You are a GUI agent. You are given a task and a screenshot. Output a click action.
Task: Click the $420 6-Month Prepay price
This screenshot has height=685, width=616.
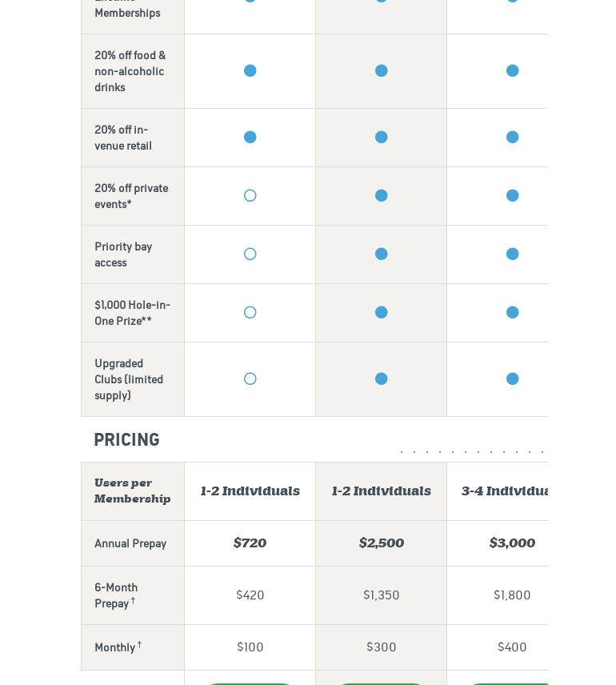(250, 595)
